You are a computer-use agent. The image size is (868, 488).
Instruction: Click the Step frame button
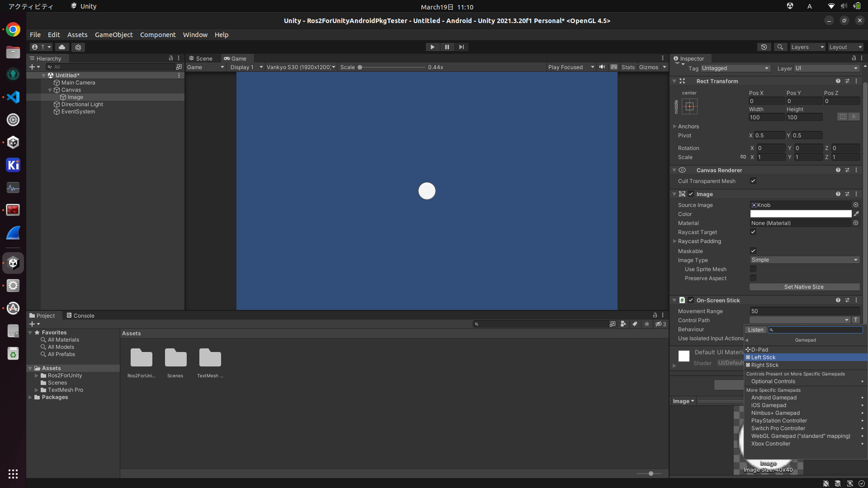click(461, 47)
